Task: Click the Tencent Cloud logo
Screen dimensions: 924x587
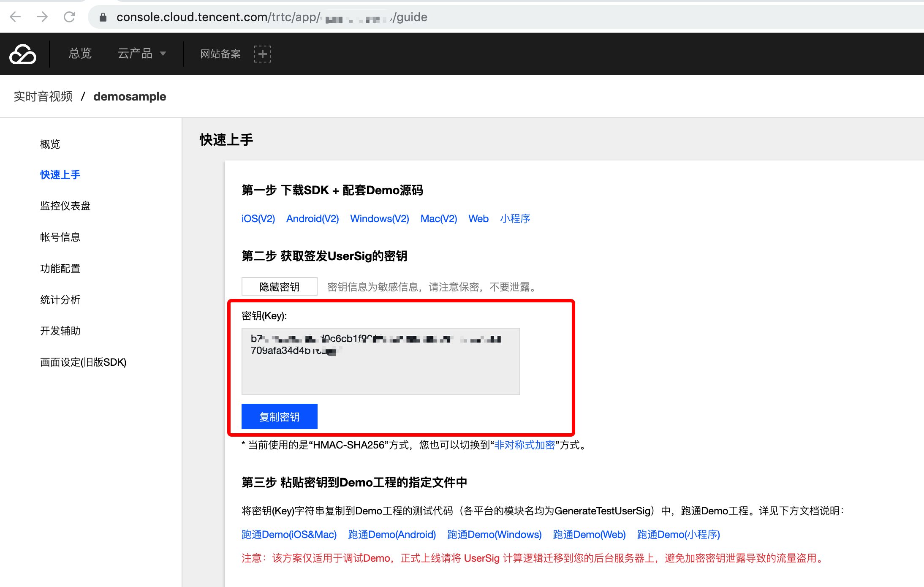Action: coord(23,54)
